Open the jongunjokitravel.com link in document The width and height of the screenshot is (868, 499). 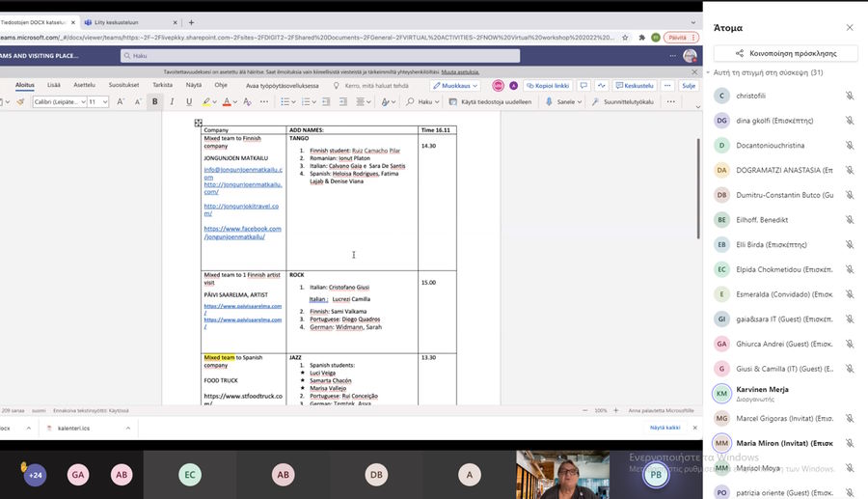pos(241,209)
